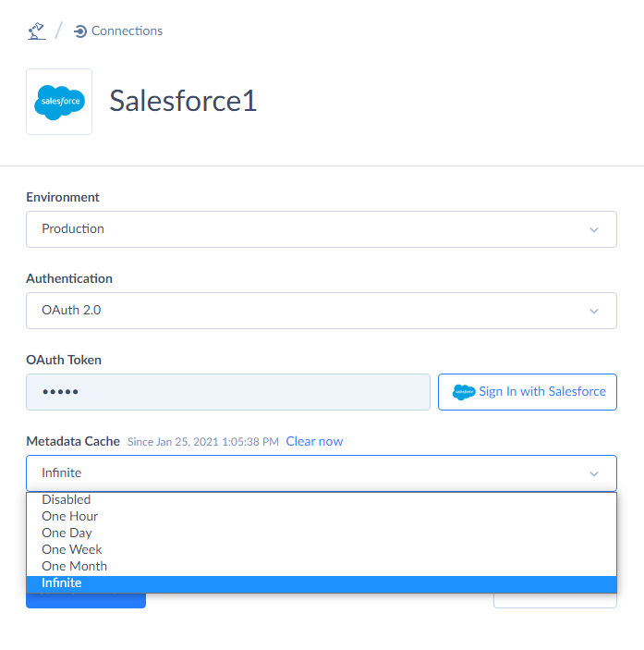The height and width of the screenshot is (650, 644).
Task: Click the home lamp icon in breadcrumb
Action: coord(36,31)
